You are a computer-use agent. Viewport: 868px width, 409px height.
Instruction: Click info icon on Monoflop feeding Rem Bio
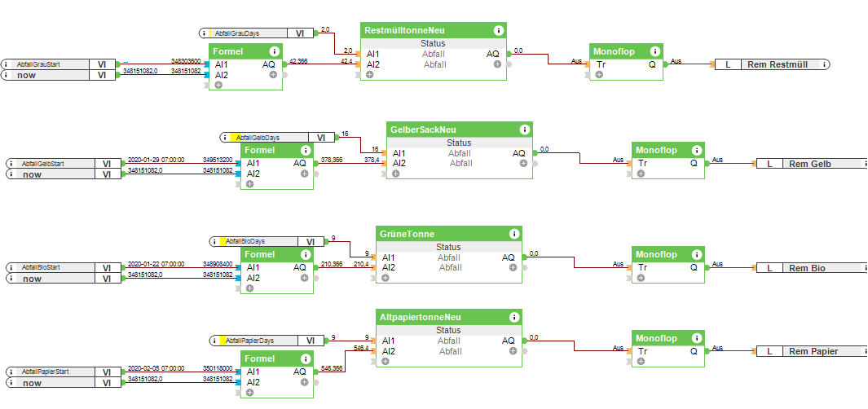tap(696, 254)
